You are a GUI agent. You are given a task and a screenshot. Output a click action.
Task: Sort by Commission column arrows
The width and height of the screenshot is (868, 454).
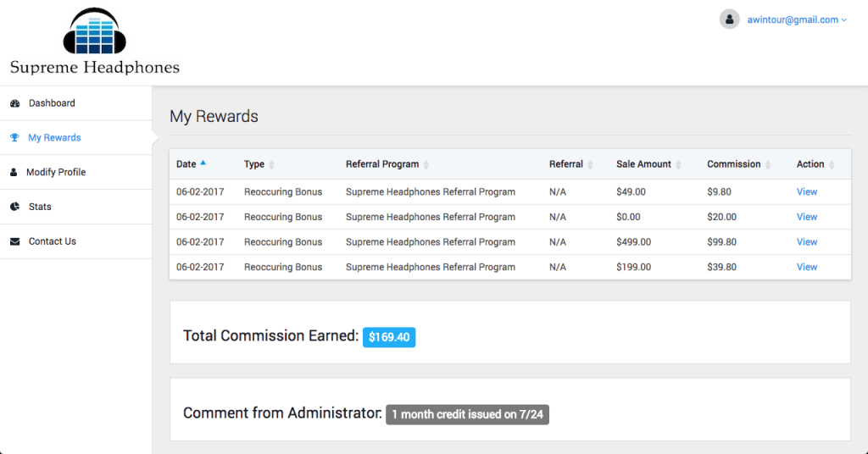[768, 165]
